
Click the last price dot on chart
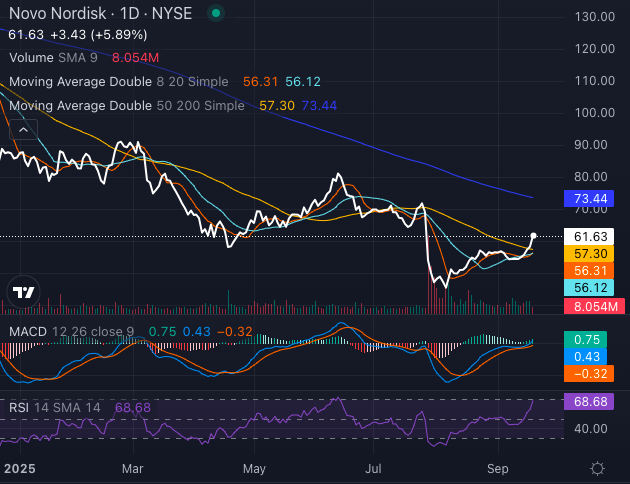tap(534, 236)
